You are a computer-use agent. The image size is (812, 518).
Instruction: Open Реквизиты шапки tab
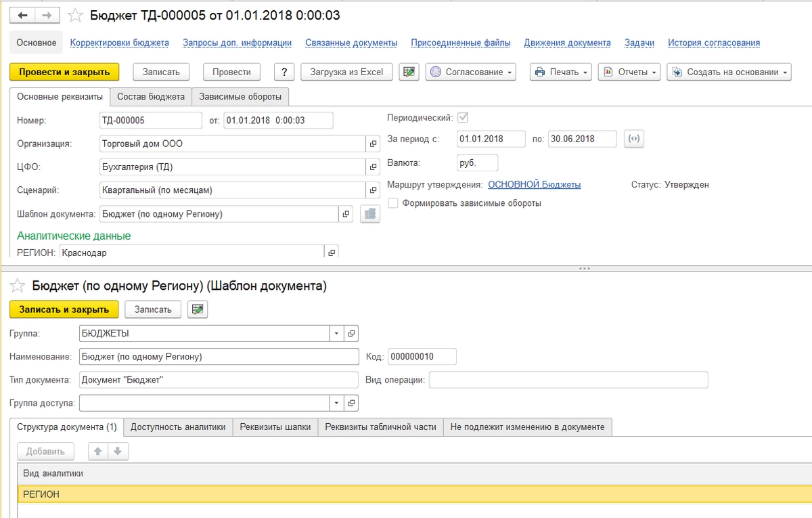(x=275, y=427)
